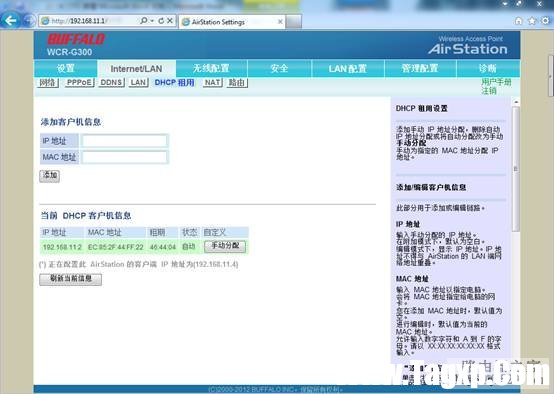
Task: Select the AirStation Settings browser tab
Action: (x=232, y=22)
